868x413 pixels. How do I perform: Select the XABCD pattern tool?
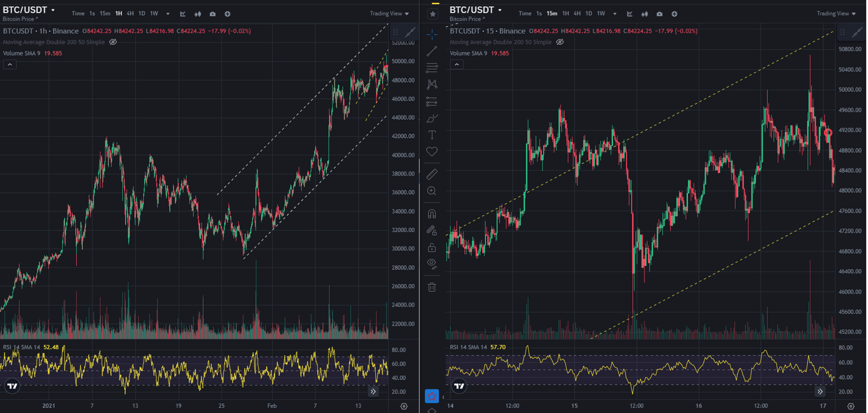(432, 84)
